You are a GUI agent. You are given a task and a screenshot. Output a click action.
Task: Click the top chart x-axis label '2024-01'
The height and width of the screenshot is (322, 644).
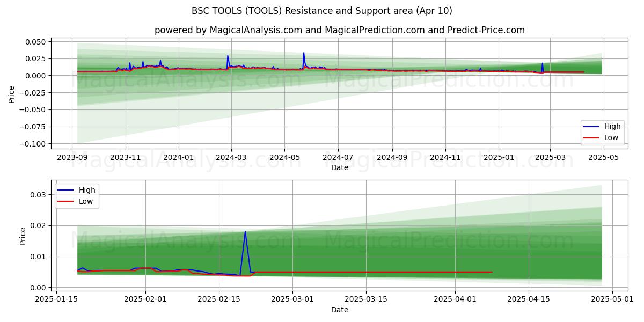[x=178, y=157]
